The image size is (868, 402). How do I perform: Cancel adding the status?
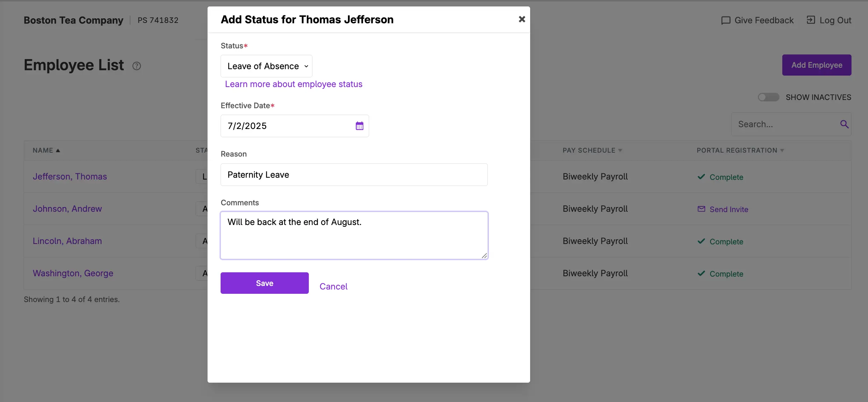pos(333,286)
